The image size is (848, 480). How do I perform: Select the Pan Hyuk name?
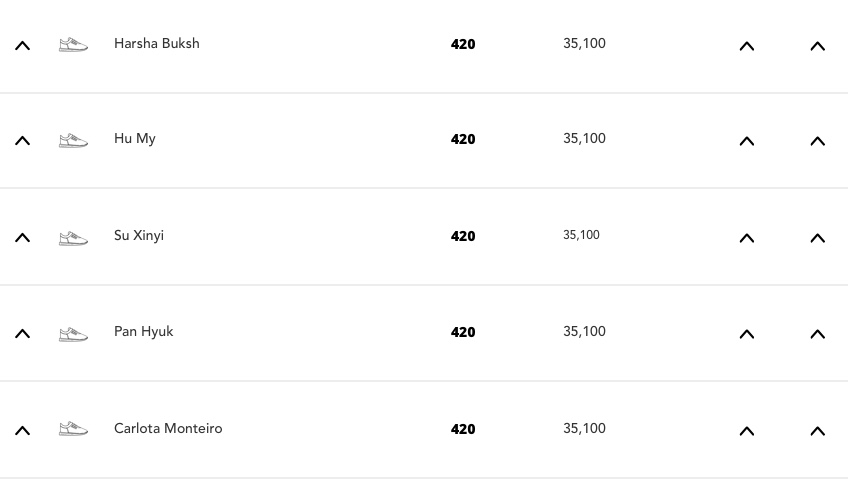click(143, 332)
